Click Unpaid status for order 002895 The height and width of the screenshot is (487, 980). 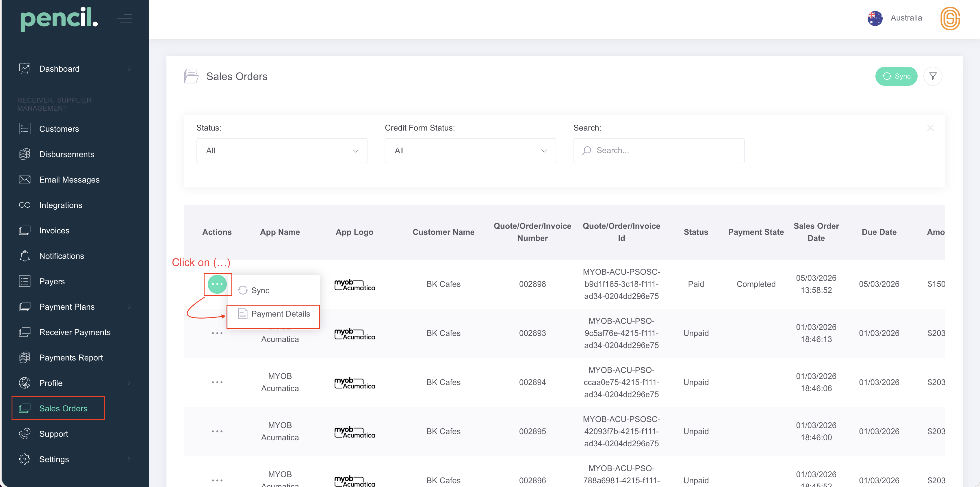point(696,432)
